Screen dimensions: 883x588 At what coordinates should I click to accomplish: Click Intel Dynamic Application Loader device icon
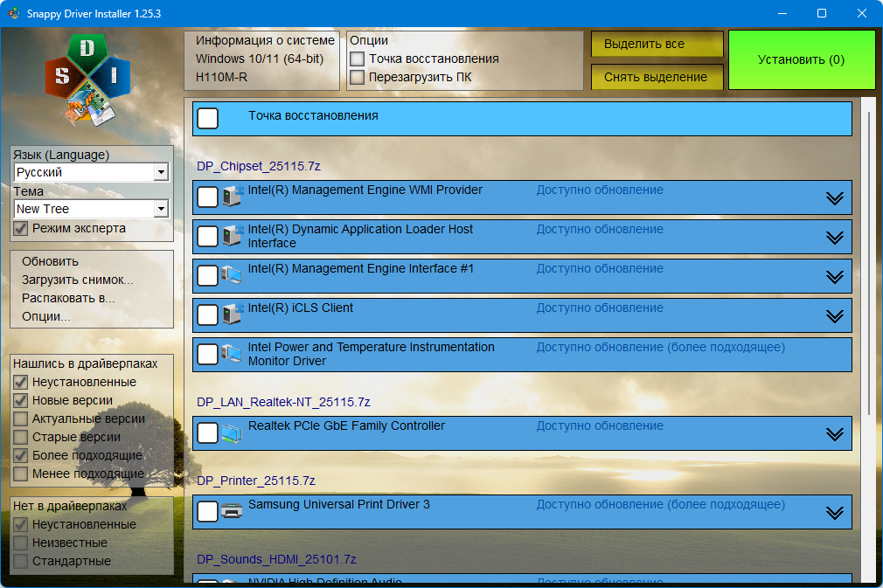tap(233, 236)
